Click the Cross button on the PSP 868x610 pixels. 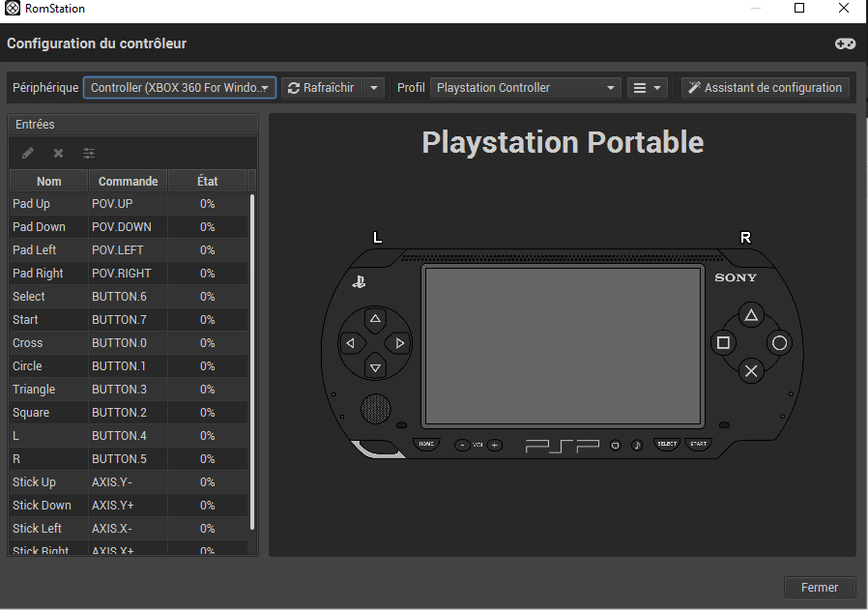click(751, 370)
